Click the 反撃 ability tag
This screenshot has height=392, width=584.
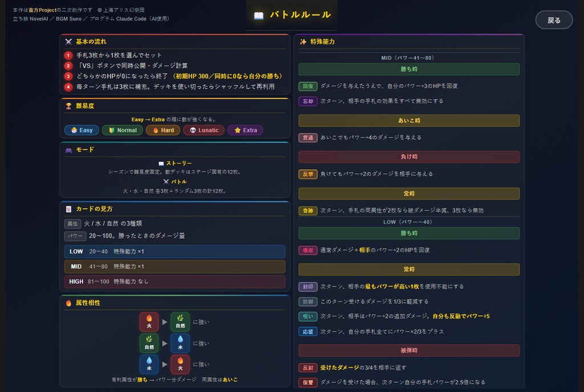point(308,174)
